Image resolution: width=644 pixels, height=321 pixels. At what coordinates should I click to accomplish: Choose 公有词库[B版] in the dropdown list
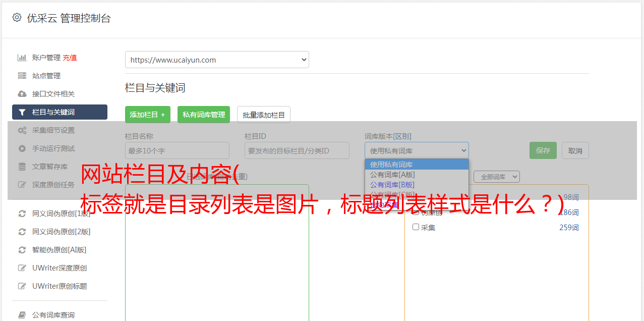coord(417,185)
